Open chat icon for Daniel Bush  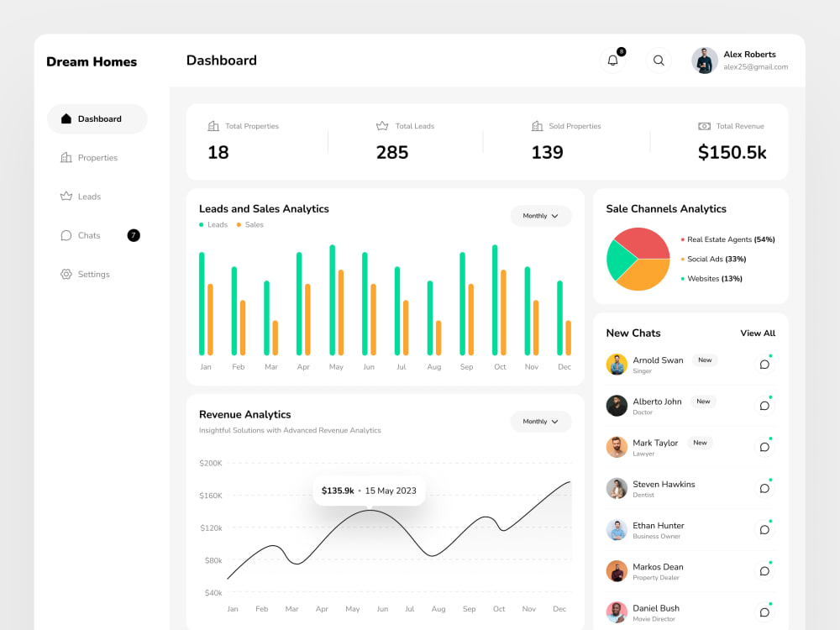point(764,612)
